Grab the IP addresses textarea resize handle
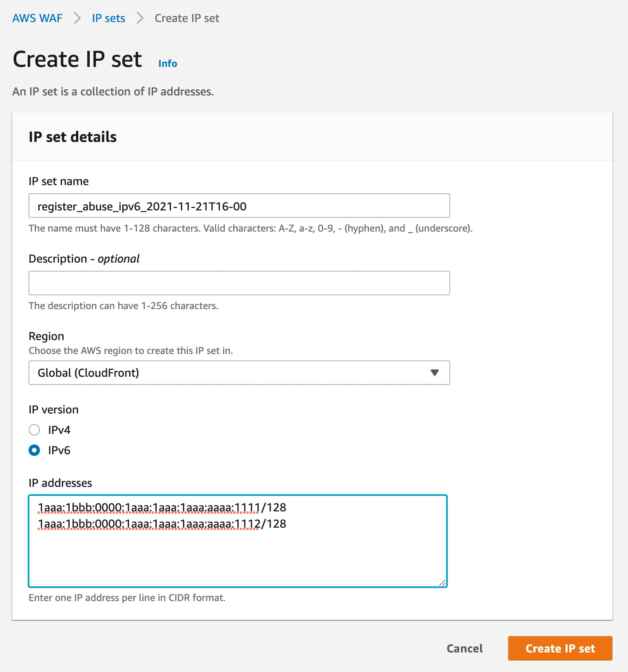The image size is (628, 672). tap(442, 583)
